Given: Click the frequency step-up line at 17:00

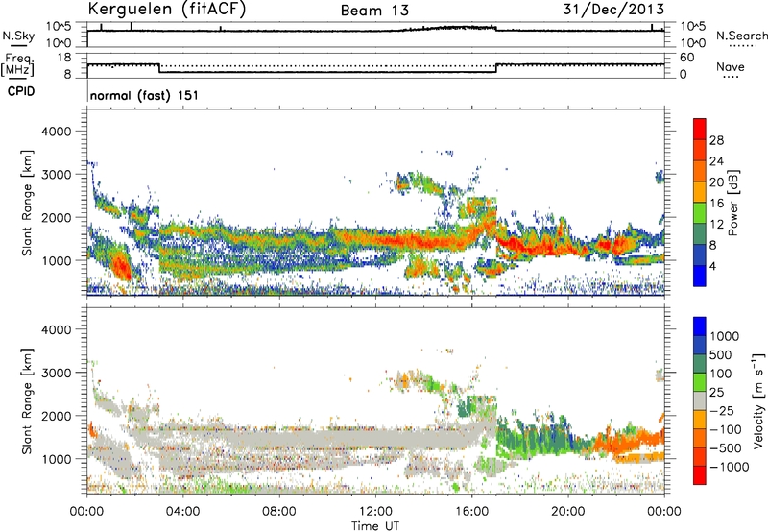Looking at the screenshot, I should 496,68.
